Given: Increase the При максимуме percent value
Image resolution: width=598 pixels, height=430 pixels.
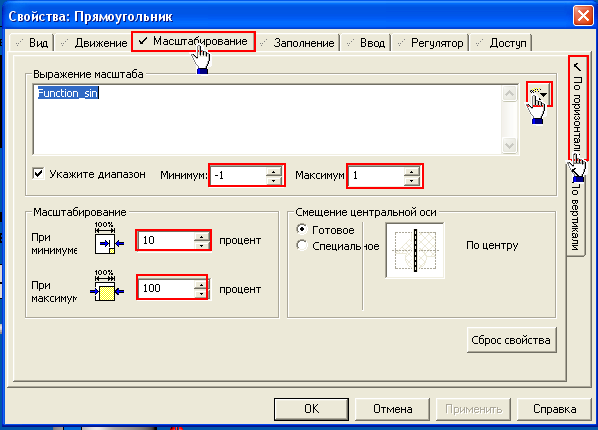Looking at the screenshot, I should [x=201, y=284].
